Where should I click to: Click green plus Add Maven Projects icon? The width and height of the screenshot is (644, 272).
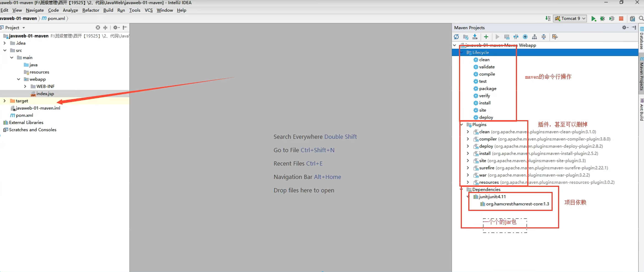486,37
